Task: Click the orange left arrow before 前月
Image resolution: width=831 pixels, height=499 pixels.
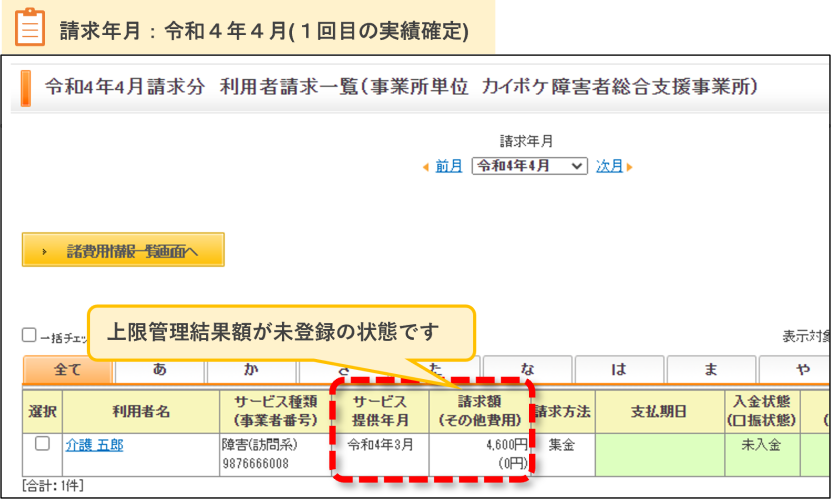Action: [426, 167]
